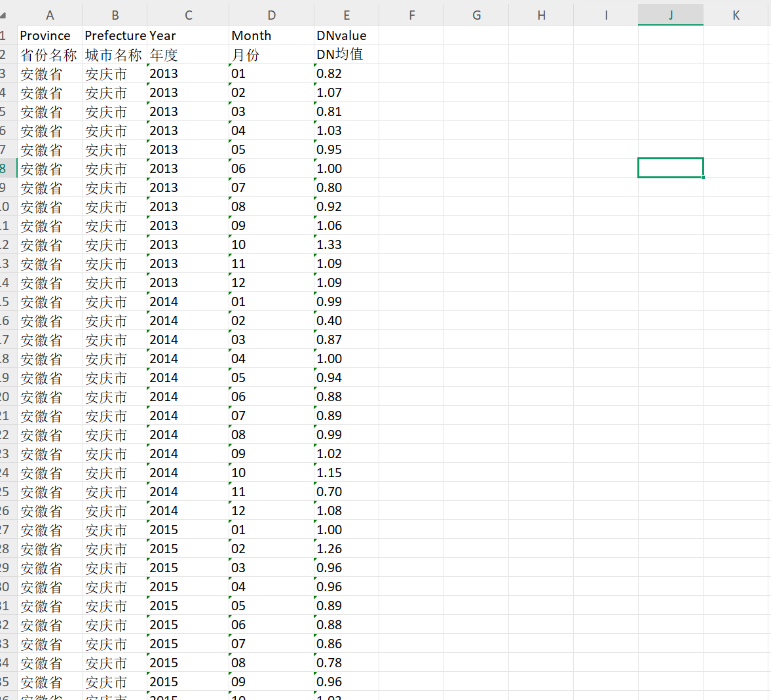Image resolution: width=771 pixels, height=700 pixels.
Task: Select DN value 1.02 cell
Action: coord(347,454)
